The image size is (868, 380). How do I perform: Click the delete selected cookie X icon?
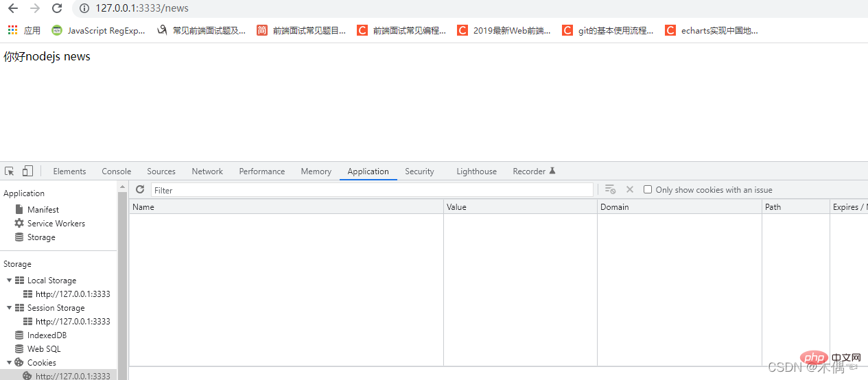coord(630,190)
